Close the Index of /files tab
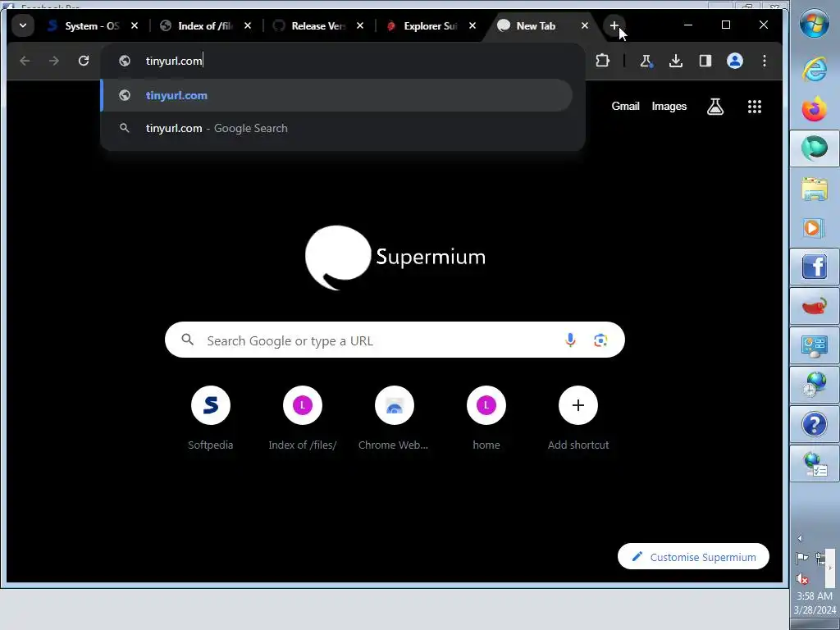This screenshot has height=630, width=840. pos(248,25)
